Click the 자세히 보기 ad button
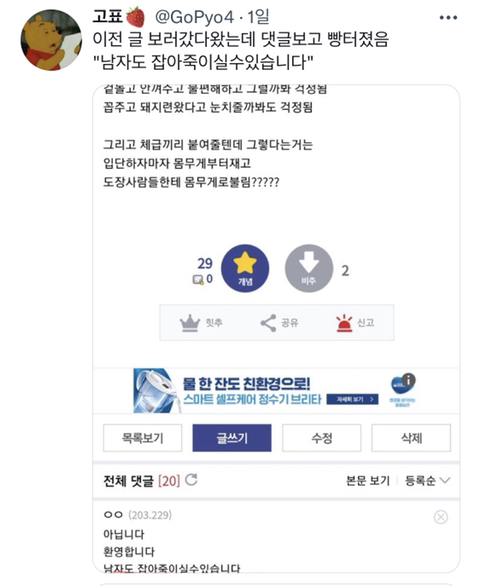 pos(352,399)
